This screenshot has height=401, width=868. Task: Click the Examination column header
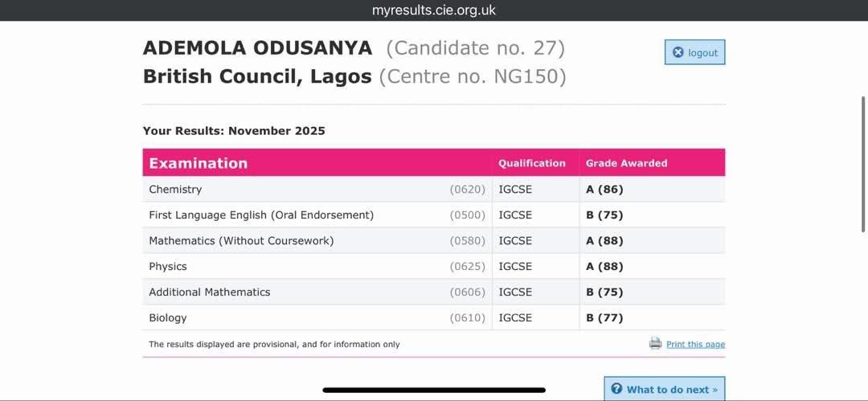[x=199, y=163]
